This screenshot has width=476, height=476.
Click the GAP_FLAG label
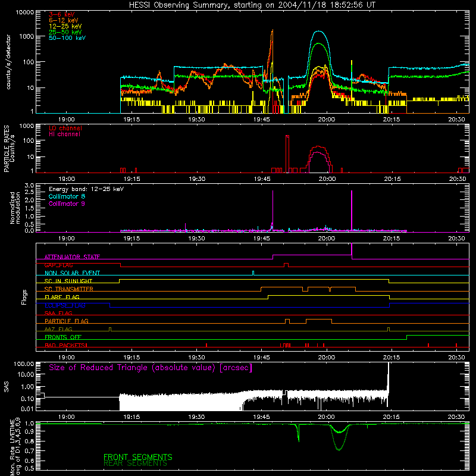pos(58,265)
